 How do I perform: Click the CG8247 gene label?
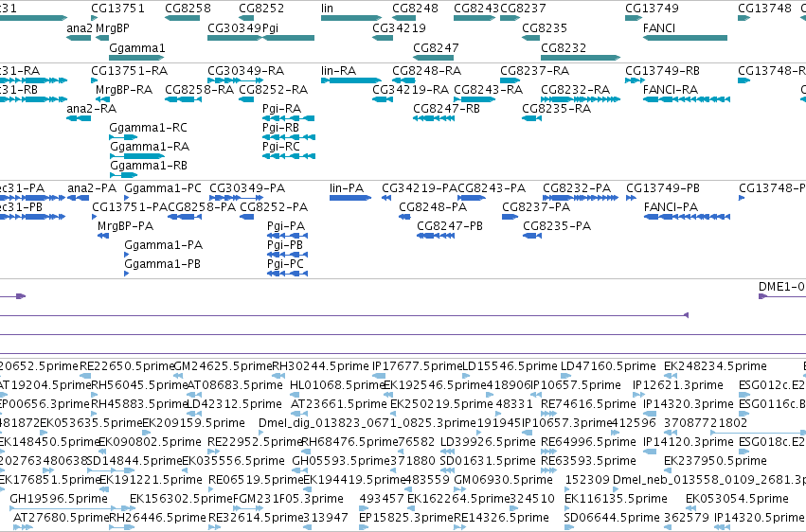[436, 47]
